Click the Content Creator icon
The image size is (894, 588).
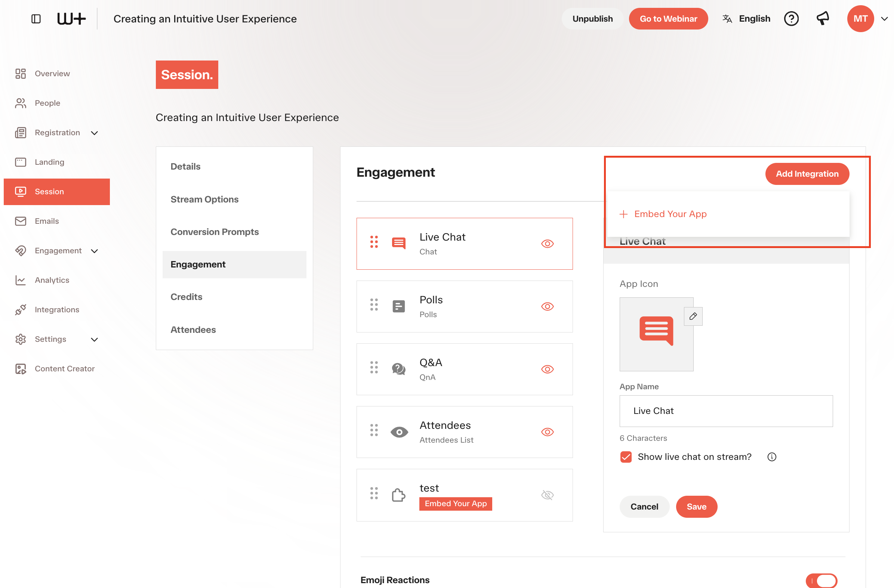21,369
